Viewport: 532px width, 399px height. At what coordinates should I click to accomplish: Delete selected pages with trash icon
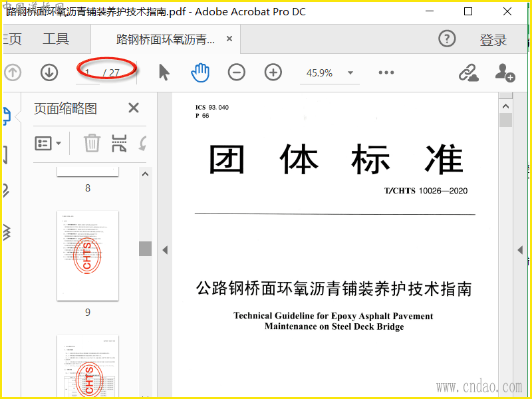point(92,143)
